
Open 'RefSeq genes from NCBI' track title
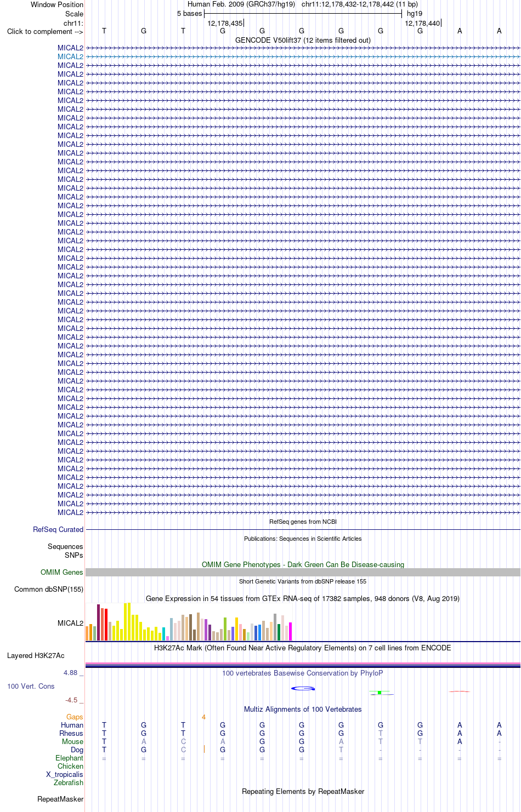tap(303, 522)
